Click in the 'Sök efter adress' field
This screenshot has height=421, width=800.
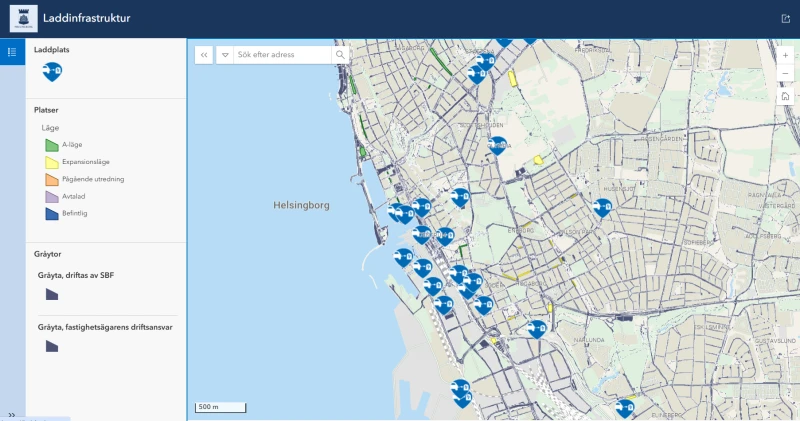pyautogui.click(x=282, y=55)
